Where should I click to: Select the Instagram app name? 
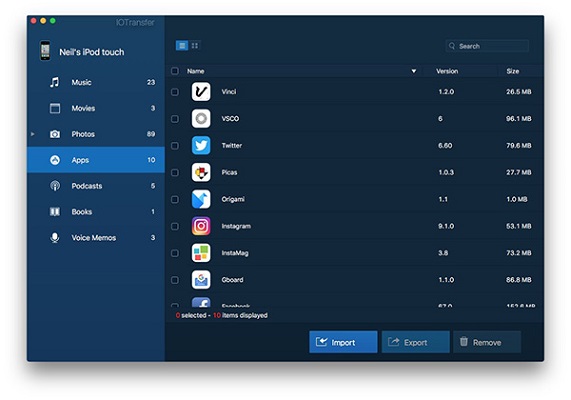(x=236, y=226)
